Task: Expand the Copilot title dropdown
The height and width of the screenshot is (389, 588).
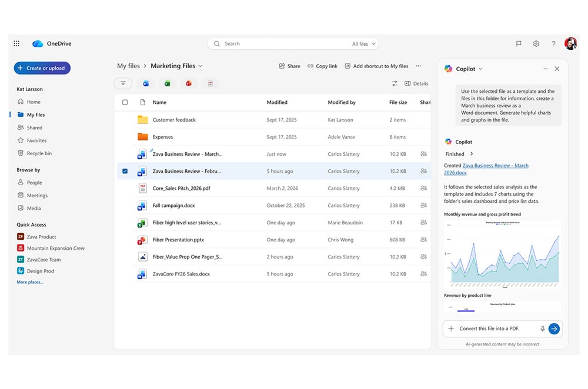Action: tap(481, 69)
